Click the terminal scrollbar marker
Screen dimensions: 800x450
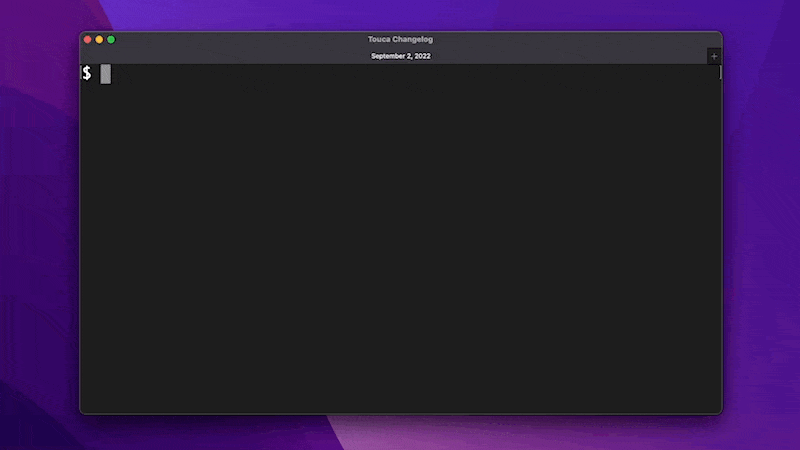coord(720,72)
